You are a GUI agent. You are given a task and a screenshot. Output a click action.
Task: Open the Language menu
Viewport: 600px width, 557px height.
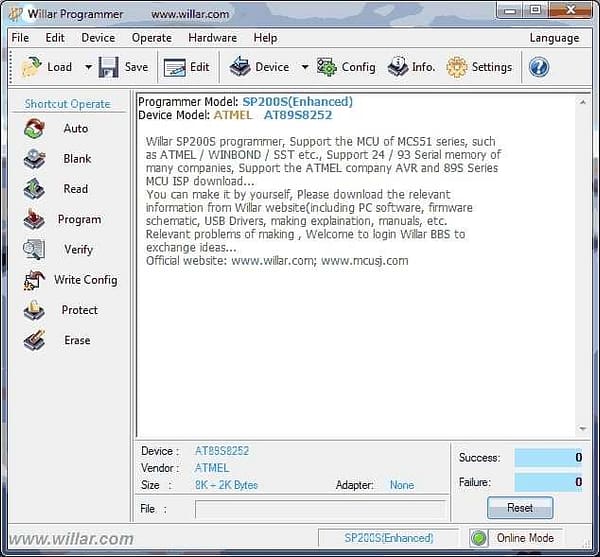(x=554, y=38)
